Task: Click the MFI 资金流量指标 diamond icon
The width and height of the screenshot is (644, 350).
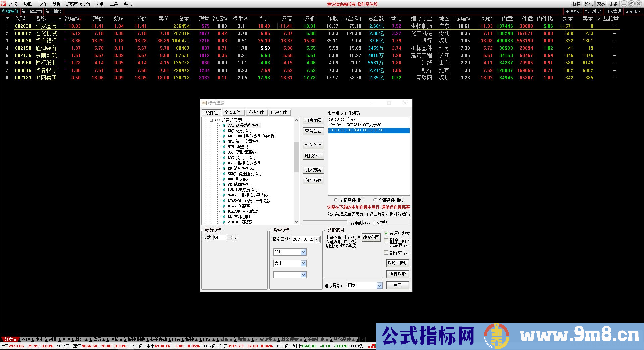Action: tap(224, 141)
